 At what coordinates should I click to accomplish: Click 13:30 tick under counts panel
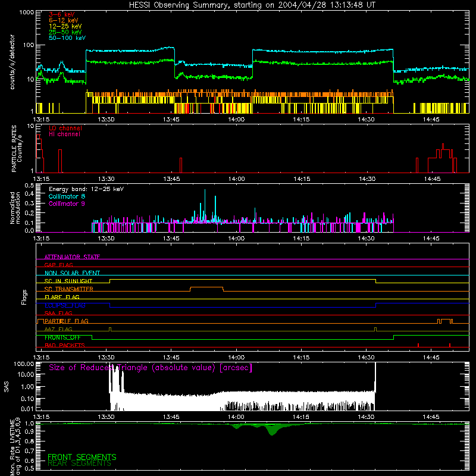point(107,120)
